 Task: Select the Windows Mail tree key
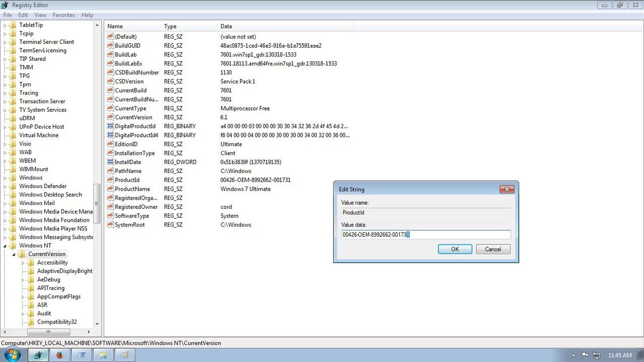37,203
